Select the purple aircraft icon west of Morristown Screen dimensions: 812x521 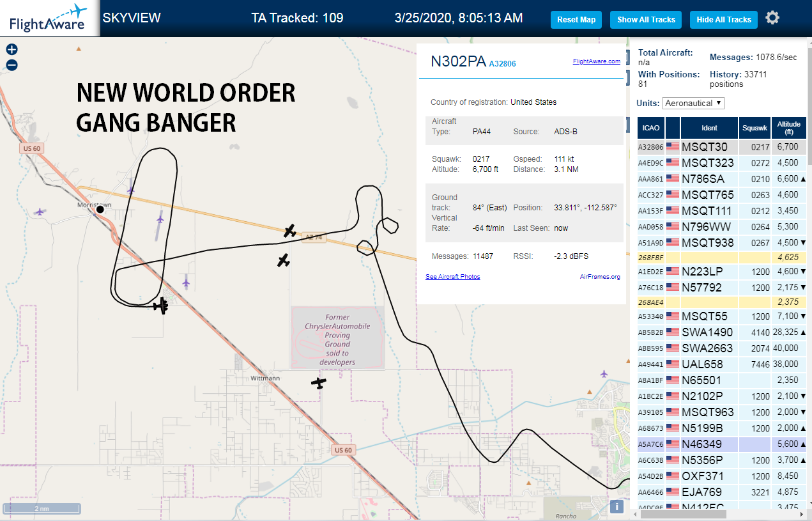[40, 212]
